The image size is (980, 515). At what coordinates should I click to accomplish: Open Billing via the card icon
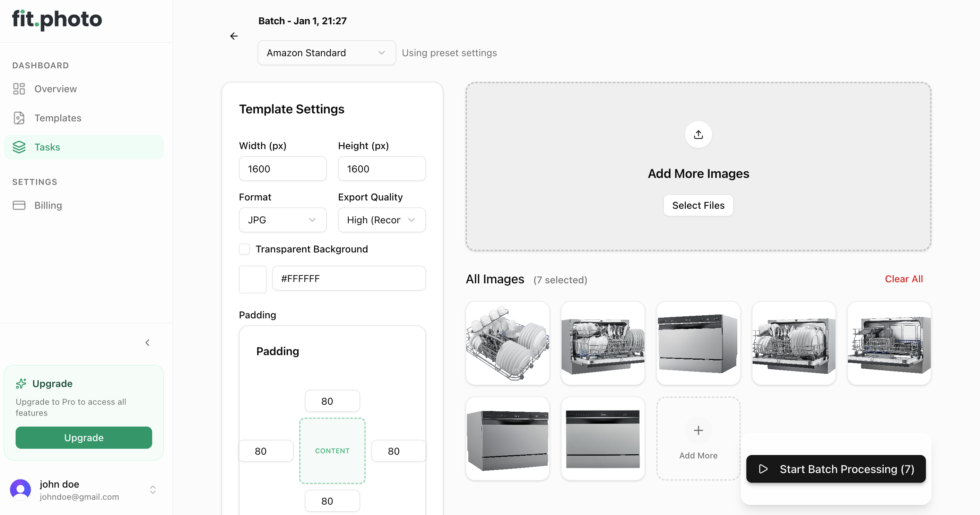pyautogui.click(x=19, y=205)
